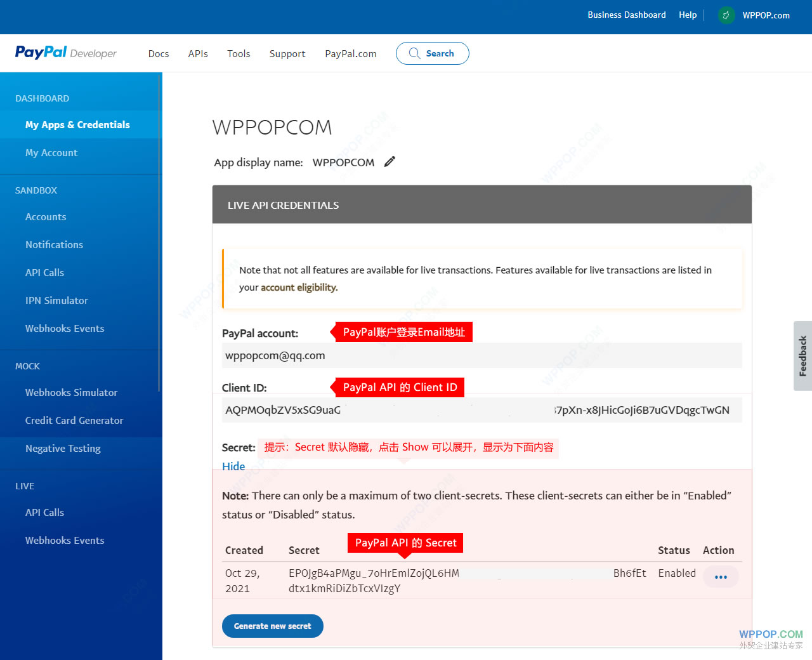Click the LIVE section label
Screen dimensions: 812x660
pyautogui.click(x=25, y=486)
